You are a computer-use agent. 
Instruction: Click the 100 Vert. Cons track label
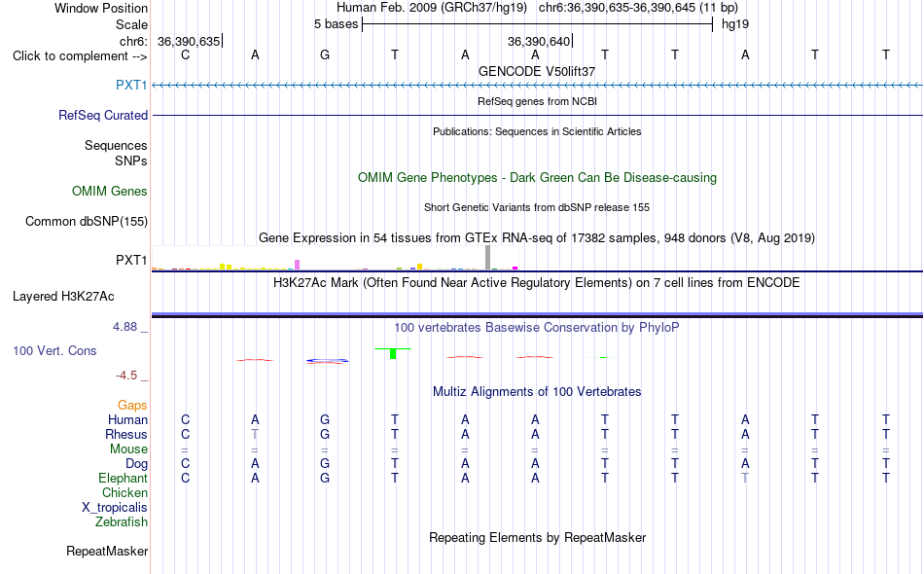54,351
